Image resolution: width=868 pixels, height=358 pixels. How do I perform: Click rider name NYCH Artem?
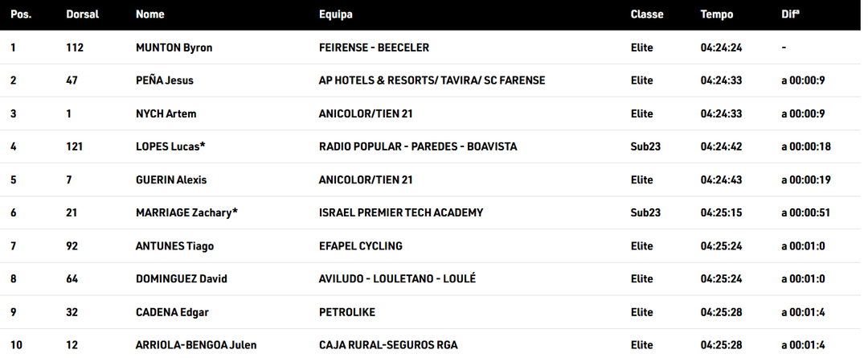[166, 113]
